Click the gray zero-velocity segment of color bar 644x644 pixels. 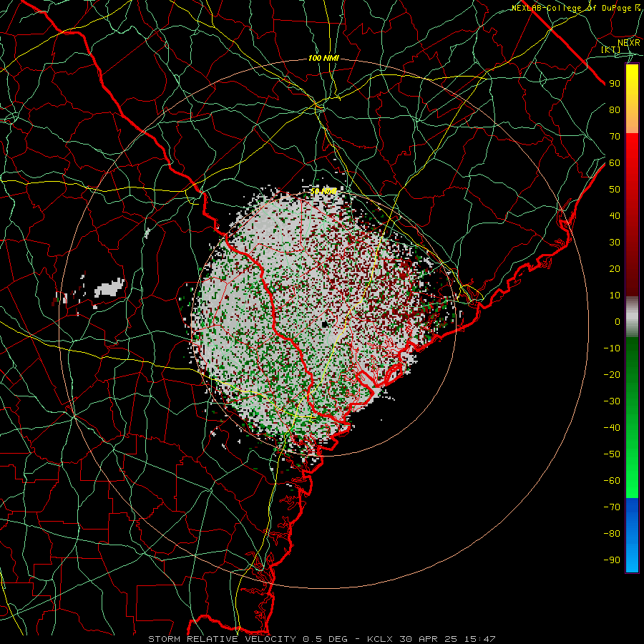click(632, 317)
